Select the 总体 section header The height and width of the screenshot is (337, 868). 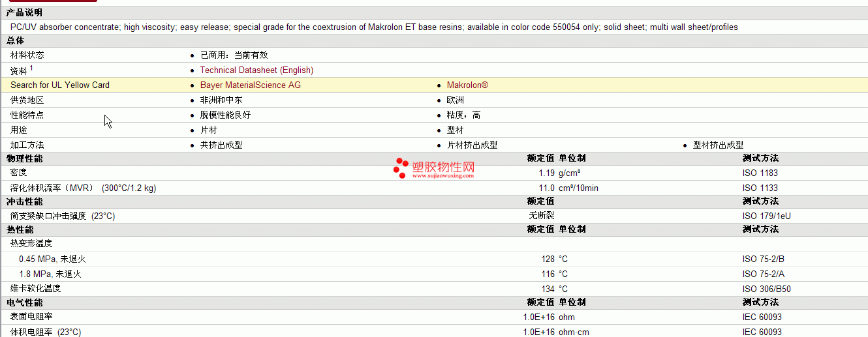pos(15,40)
